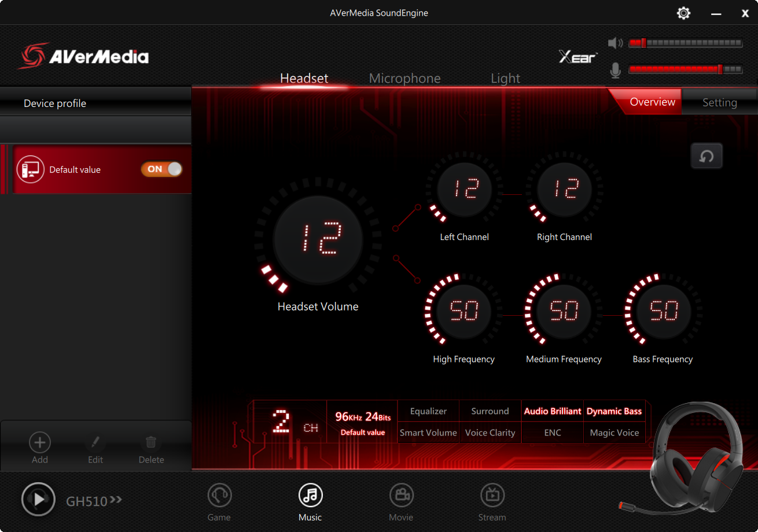Click the Left Channel label
The width and height of the screenshot is (758, 532).
[x=464, y=237]
